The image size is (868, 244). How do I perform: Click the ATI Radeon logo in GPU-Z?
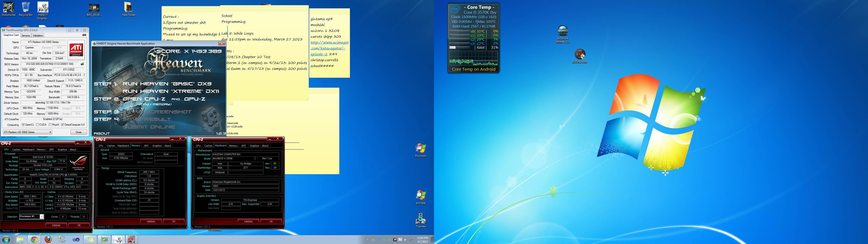76,50
